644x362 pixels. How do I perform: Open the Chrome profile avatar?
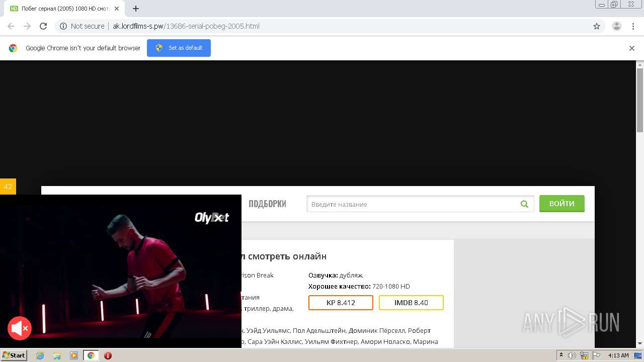pos(617,26)
